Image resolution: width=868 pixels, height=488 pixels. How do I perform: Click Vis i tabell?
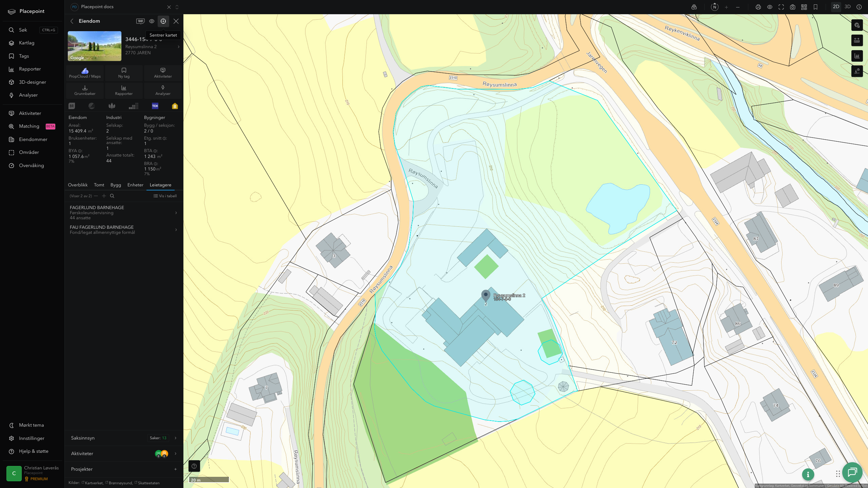click(165, 196)
